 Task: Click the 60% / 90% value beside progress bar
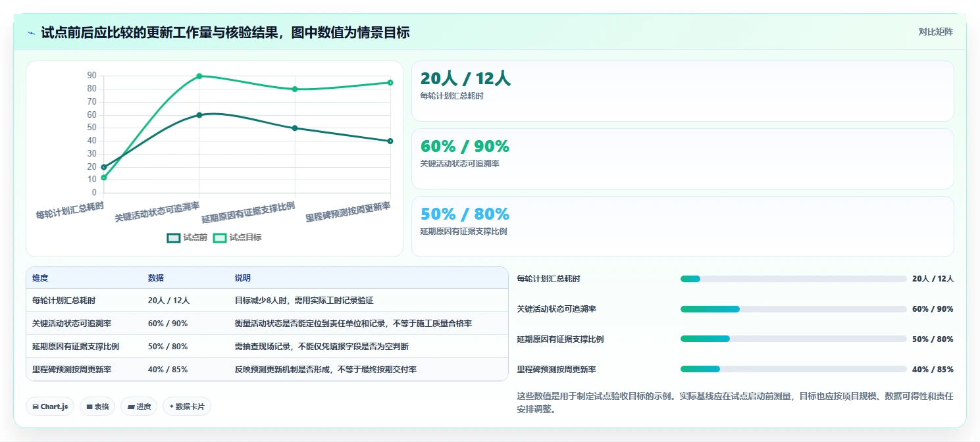[x=933, y=309]
